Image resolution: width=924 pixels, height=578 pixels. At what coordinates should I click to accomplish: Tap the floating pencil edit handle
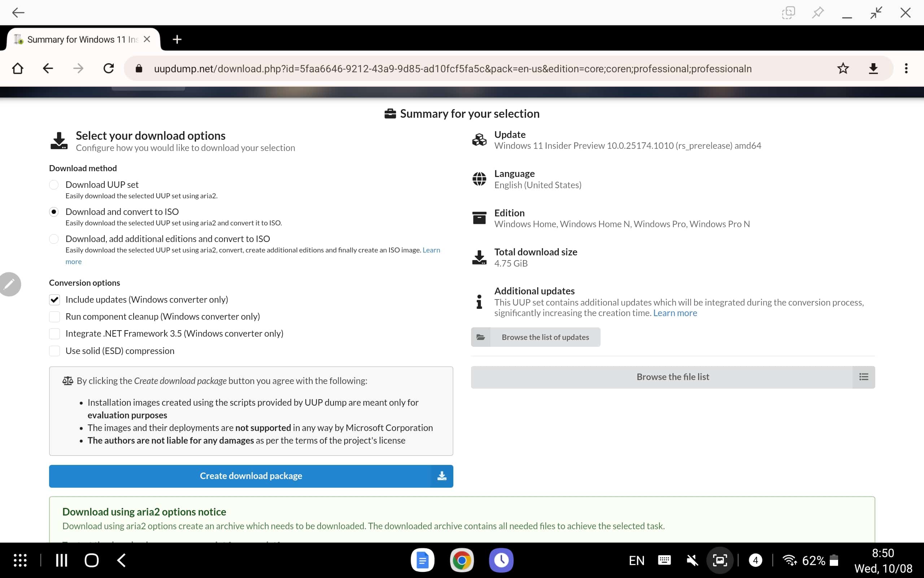[x=9, y=284]
